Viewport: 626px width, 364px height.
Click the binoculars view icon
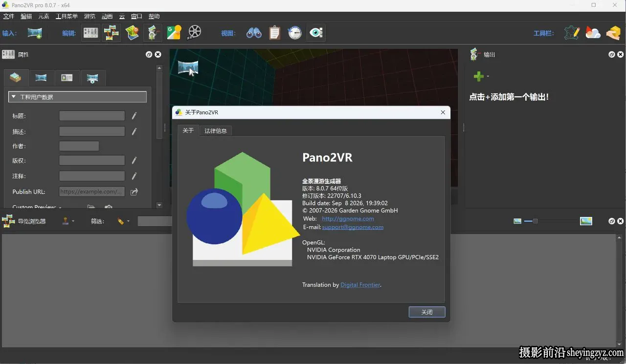[254, 33]
